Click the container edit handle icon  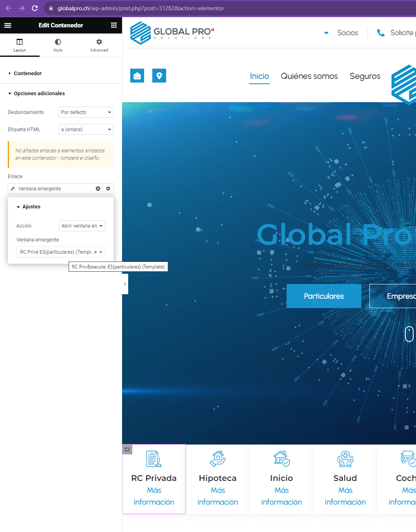127,449
